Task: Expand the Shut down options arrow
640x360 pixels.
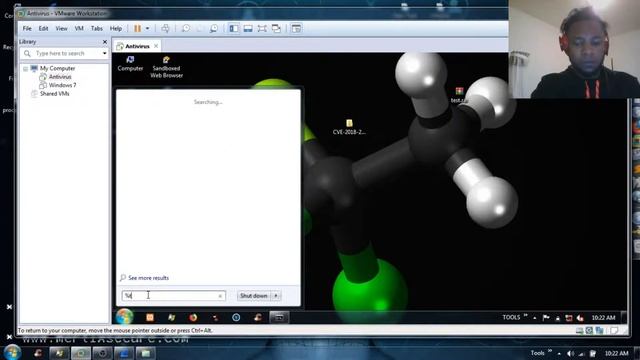Action: point(276,296)
